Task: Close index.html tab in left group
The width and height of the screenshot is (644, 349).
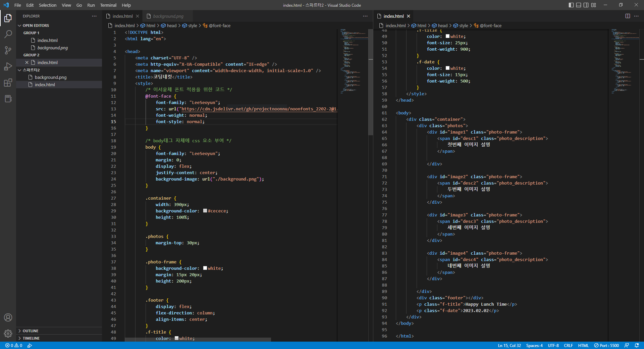Action: pyautogui.click(x=138, y=16)
